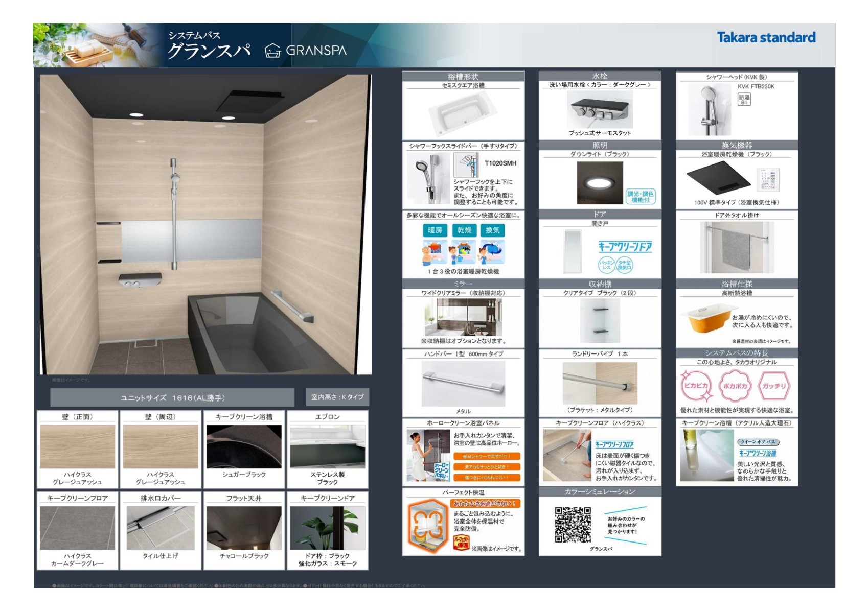
Task: Click the 乾燥 drying badge
Action: [464, 230]
